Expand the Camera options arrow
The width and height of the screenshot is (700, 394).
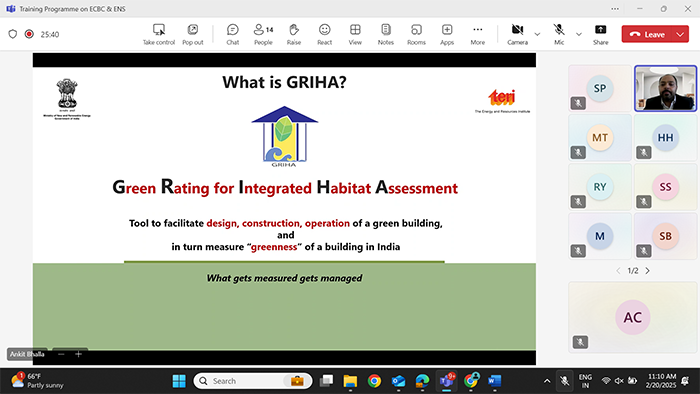point(537,34)
